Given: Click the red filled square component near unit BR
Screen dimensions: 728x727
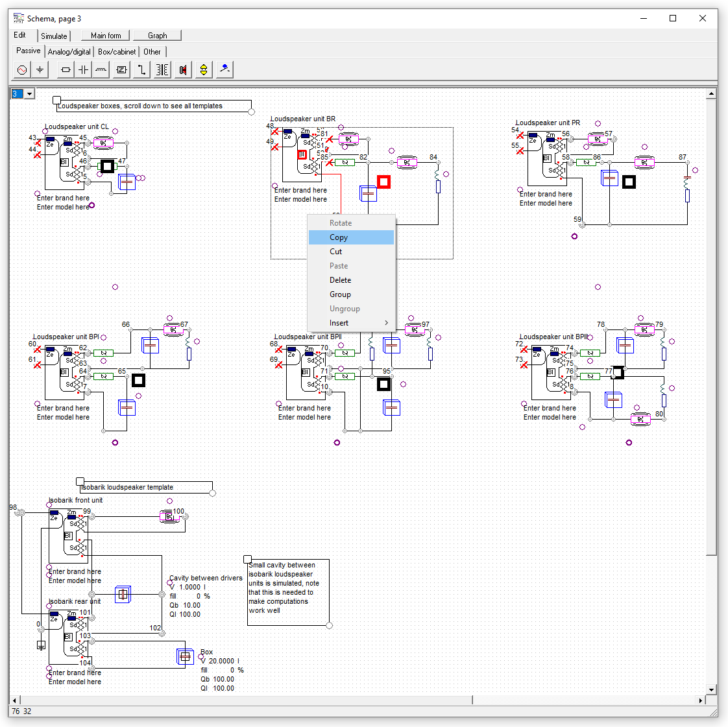Looking at the screenshot, I should click(x=383, y=182).
